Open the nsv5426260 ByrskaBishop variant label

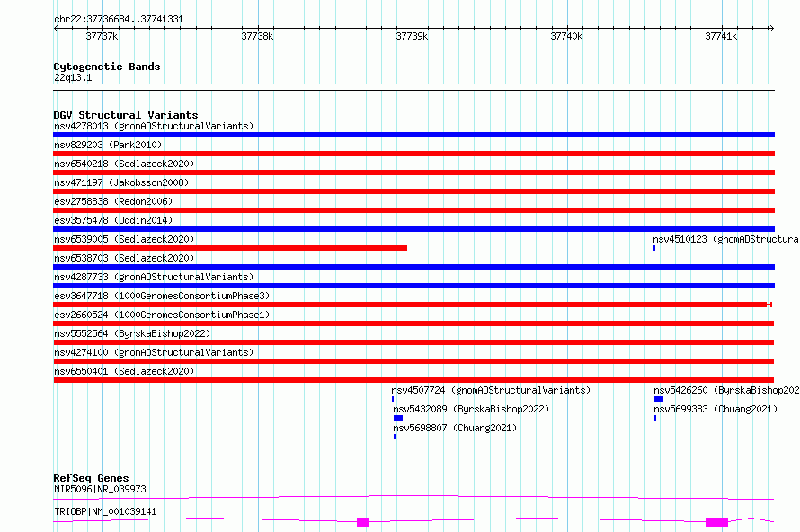pyautogui.click(x=726, y=390)
